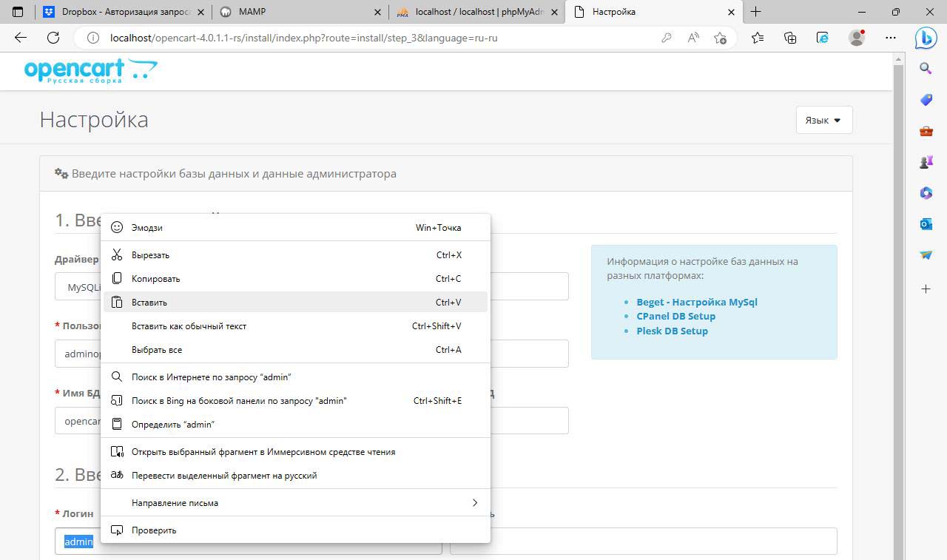
Task: Open the Outlook sidebar icon
Action: tap(926, 224)
